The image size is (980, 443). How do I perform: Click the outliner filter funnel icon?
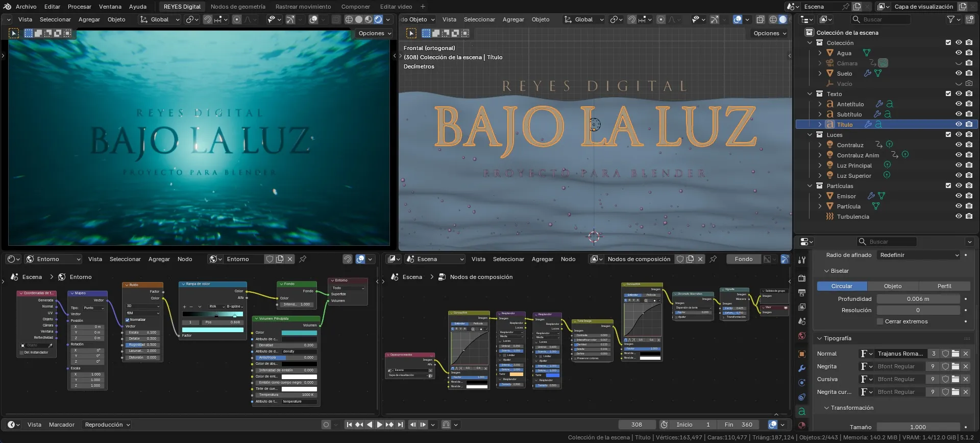pyautogui.click(x=950, y=19)
